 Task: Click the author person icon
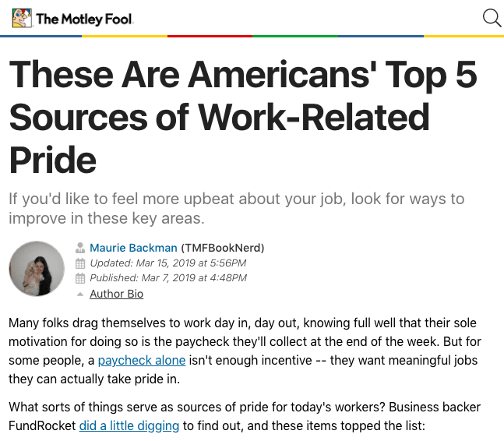80,248
